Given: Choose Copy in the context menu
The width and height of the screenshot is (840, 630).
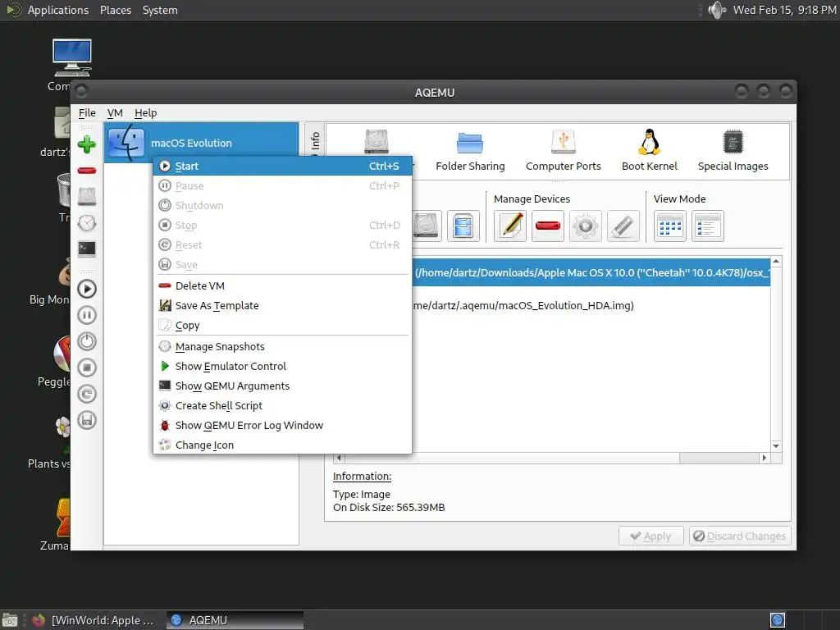Looking at the screenshot, I should pos(282,325).
